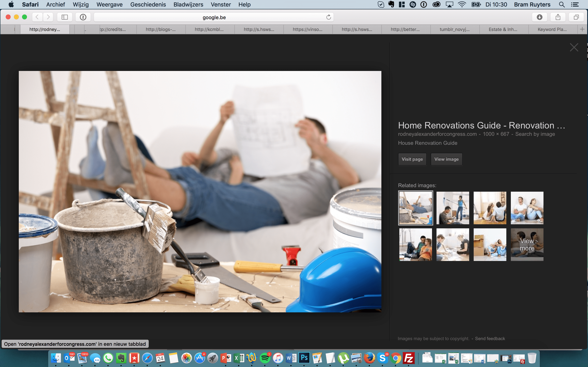Open the Geschiedenis menu
The width and height of the screenshot is (588, 367).
tap(148, 4)
